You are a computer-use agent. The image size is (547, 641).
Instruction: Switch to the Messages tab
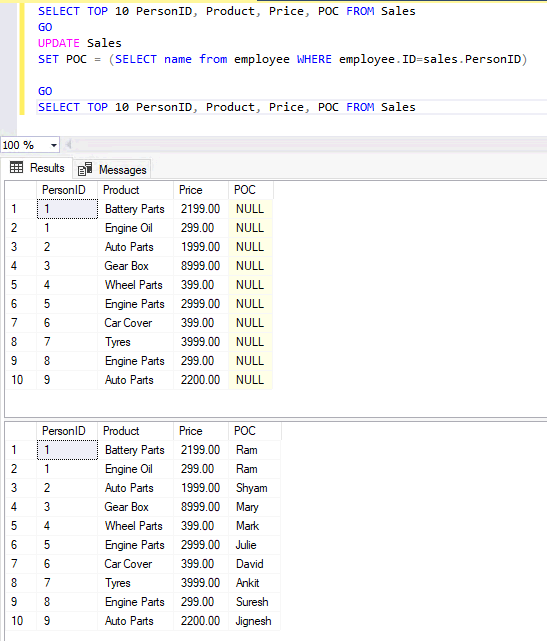(x=112, y=170)
